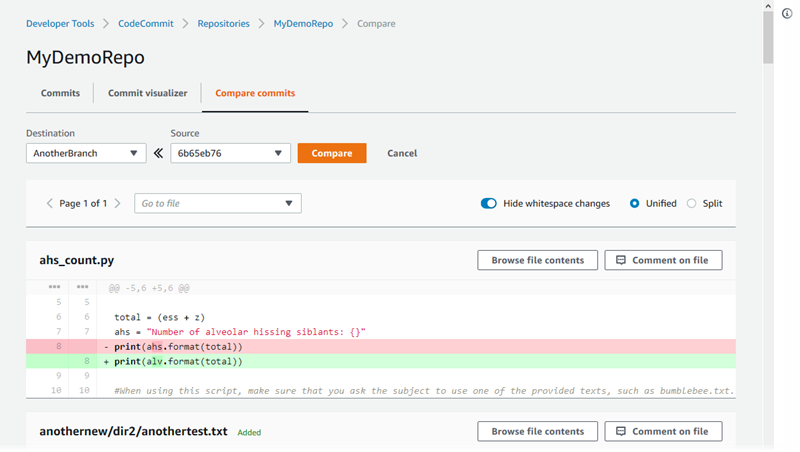This screenshot has width=800, height=452.
Task: Browse file contents for ahs_count.py
Action: tap(537, 260)
